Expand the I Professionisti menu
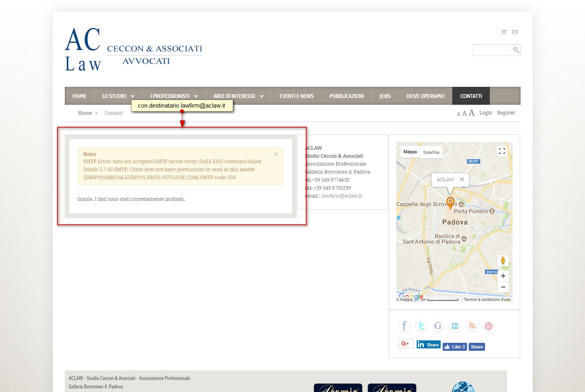 tap(174, 96)
